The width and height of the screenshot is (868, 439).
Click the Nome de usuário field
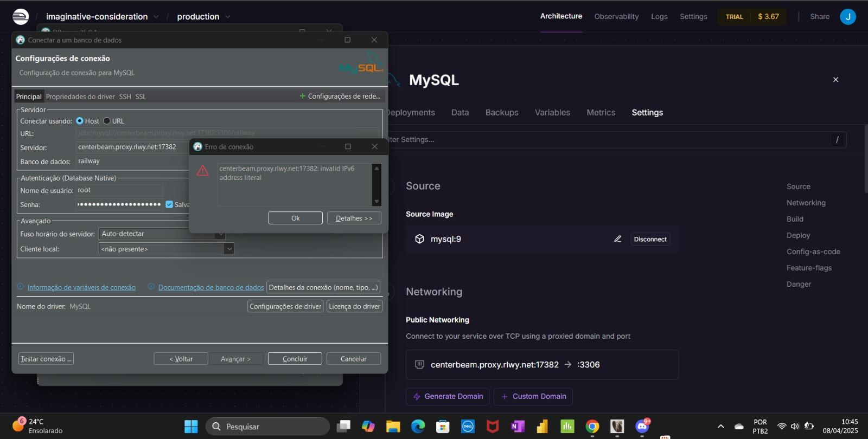point(119,190)
